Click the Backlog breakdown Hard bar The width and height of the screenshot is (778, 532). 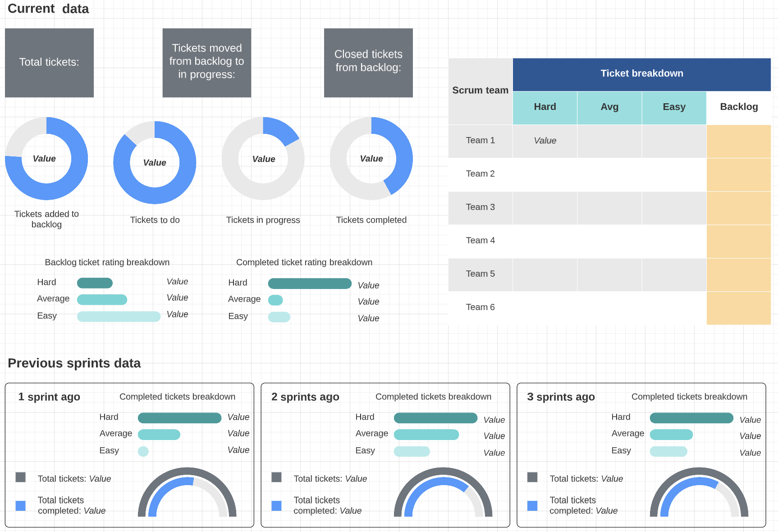pyautogui.click(x=95, y=283)
